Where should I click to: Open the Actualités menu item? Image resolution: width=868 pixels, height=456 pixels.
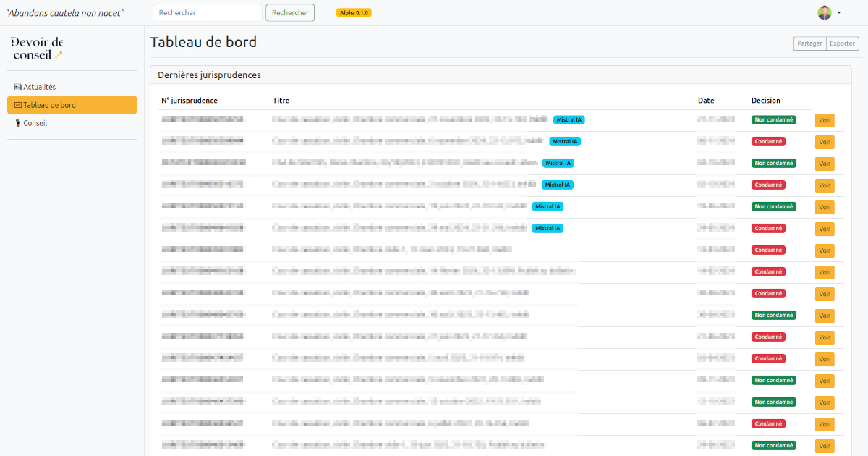point(39,87)
